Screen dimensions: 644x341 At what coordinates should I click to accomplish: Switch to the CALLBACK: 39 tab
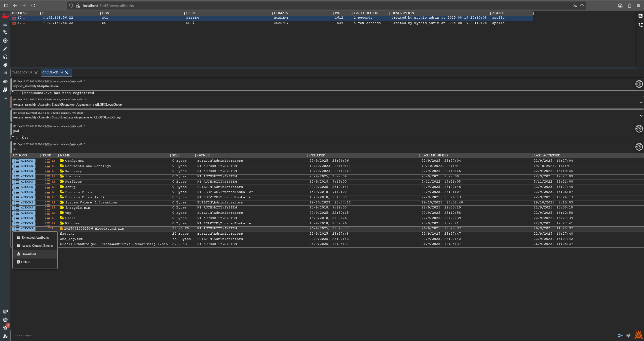(22, 73)
